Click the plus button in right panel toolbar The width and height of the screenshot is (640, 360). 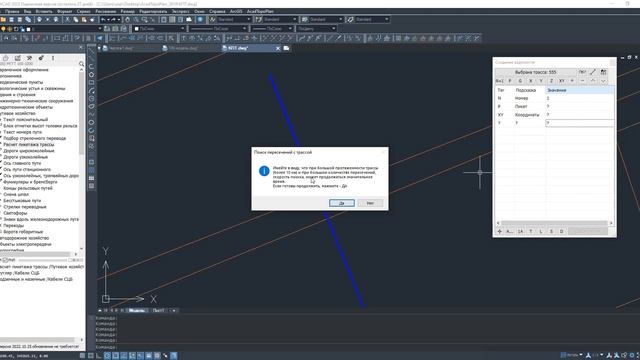572,81
